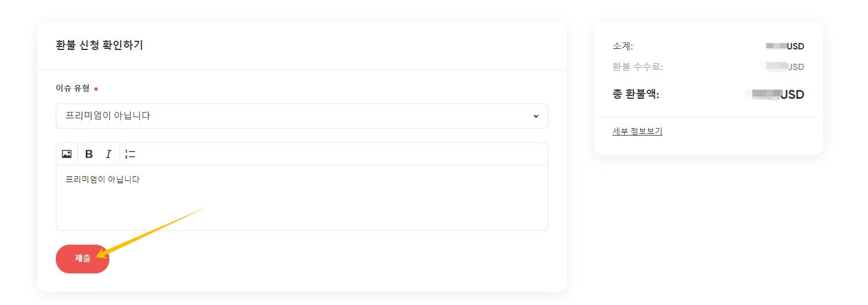Click the red required-field dot next to 이슈 유형
Image resolution: width=868 pixels, height=305 pixels.
pyautogui.click(x=96, y=89)
